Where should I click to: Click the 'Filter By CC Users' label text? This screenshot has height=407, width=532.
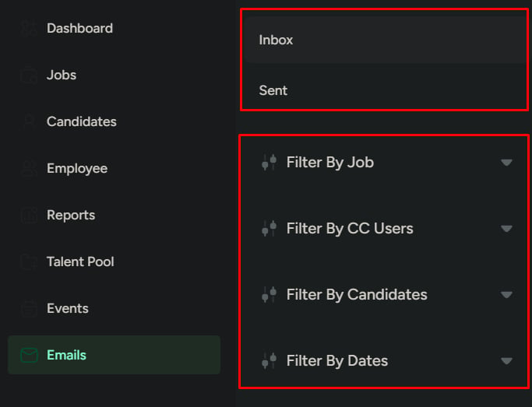pyautogui.click(x=350, y=229)
